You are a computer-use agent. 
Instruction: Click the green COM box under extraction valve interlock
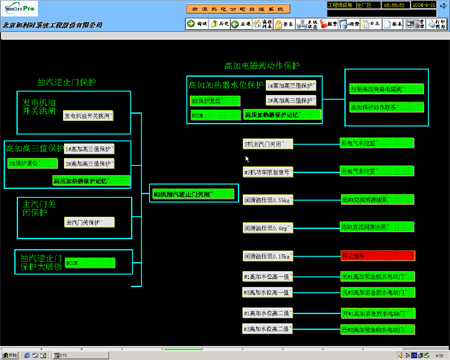pos(90,263)
